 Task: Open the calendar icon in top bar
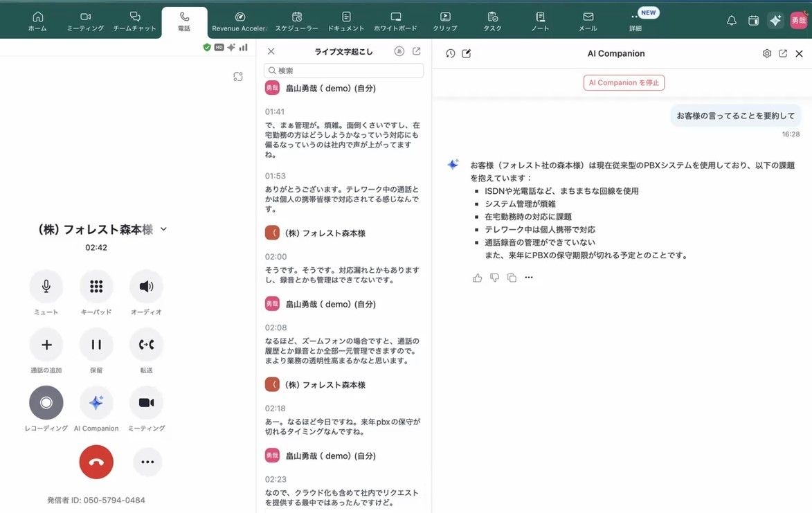click(753, 20)
